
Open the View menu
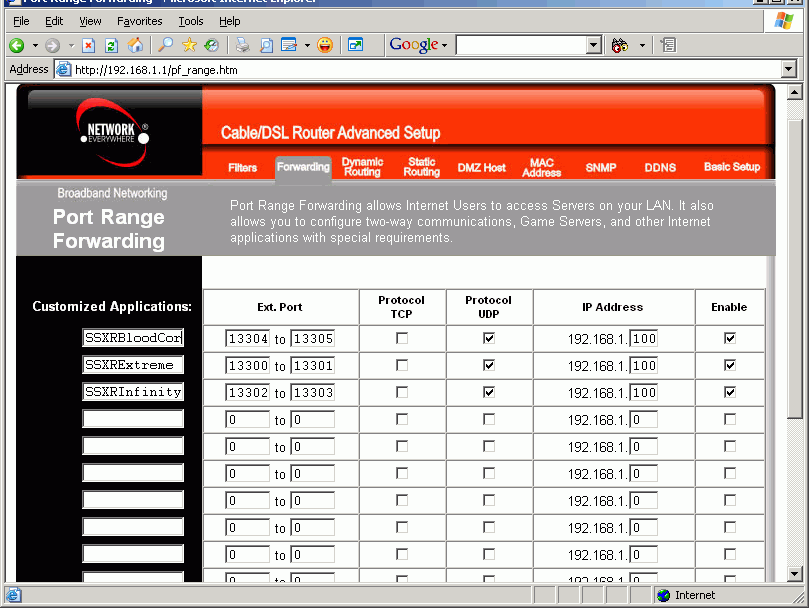tap(90, 21)
